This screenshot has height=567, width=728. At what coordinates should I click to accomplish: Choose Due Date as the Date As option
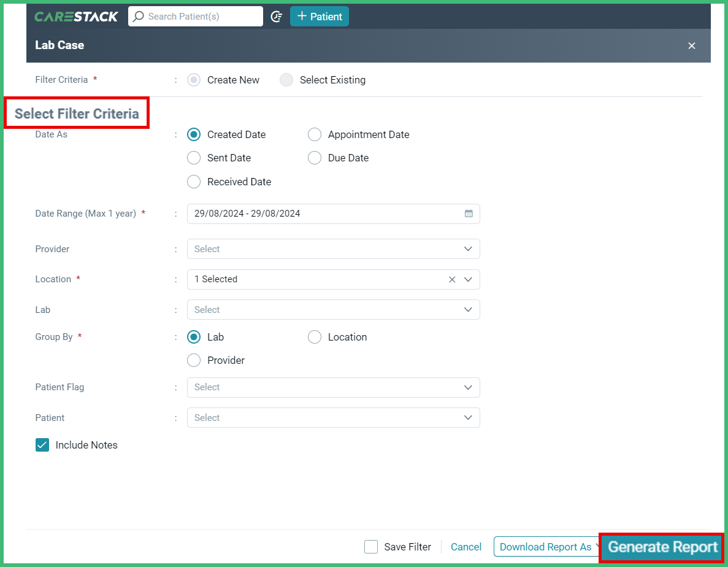315,158
